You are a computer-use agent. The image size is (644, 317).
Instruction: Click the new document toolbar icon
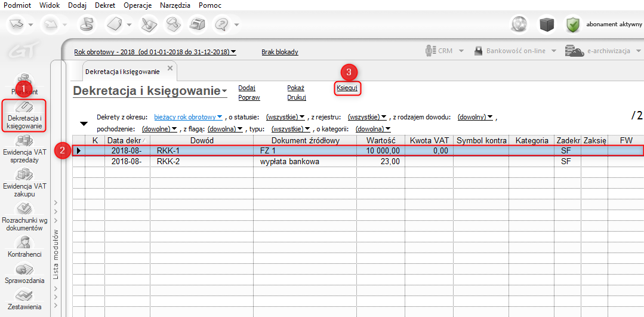[114, 24]
